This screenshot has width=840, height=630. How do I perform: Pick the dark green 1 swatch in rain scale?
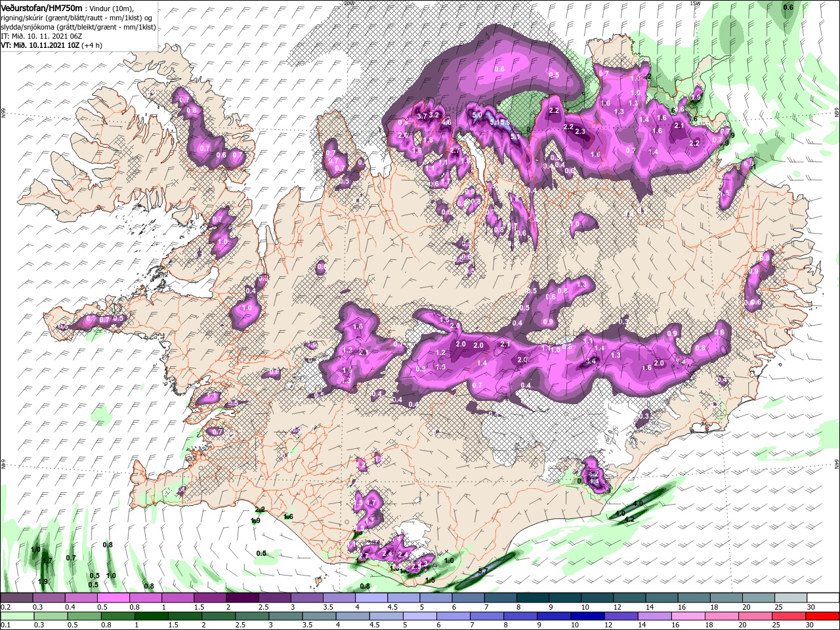(x=152, y=616)
